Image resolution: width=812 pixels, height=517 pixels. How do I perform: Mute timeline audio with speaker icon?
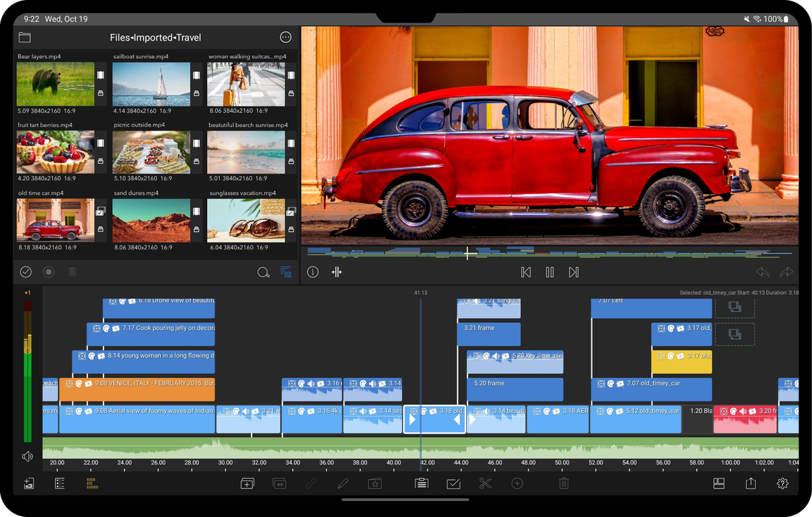(27, 457)
